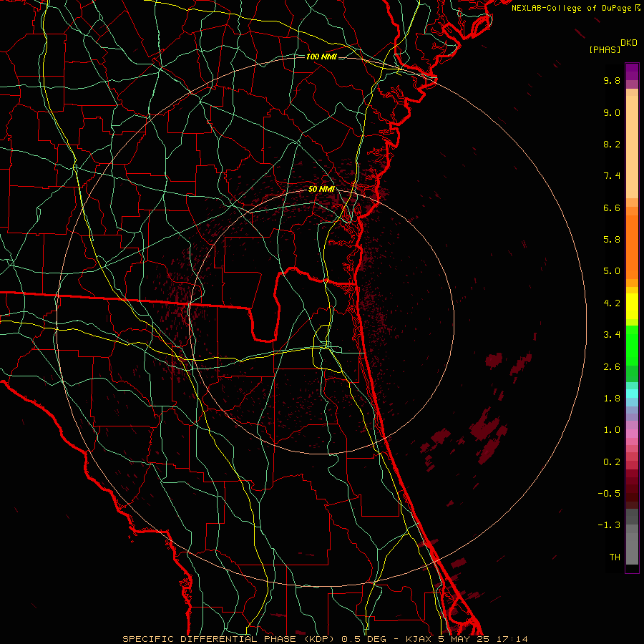
Task: Click the 9.8 value on the color scale
Action: click(x=612, y=80)
